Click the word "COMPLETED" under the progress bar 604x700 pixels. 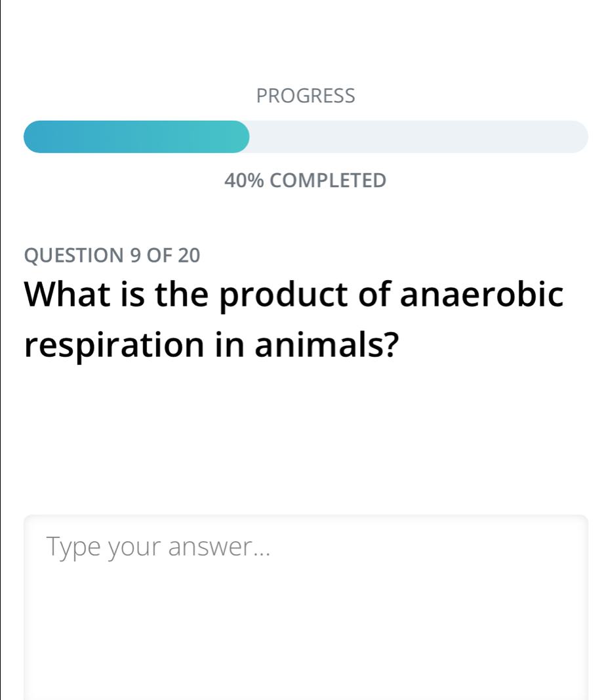328,180
